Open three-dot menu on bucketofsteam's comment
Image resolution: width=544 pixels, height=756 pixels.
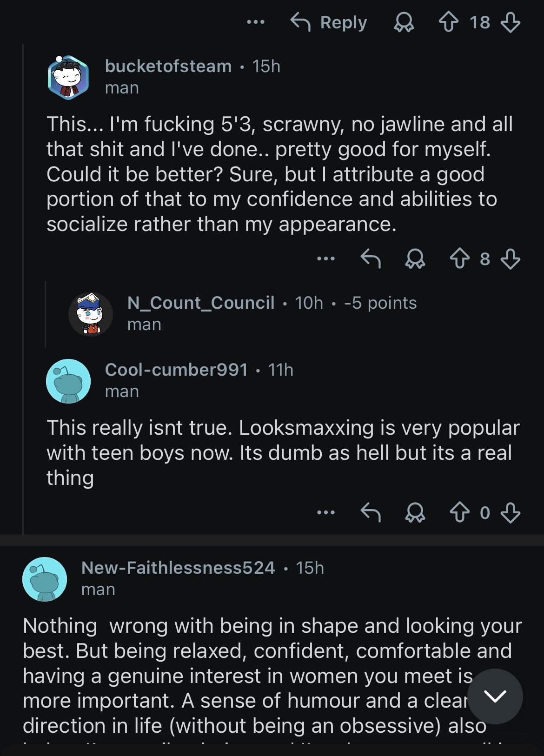coord(325,259)
